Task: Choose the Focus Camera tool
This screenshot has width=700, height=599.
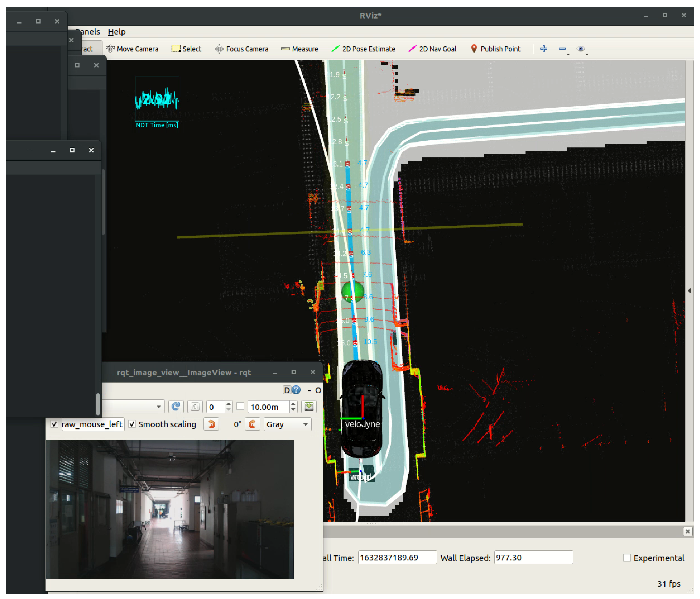Action: tap(241, 49)
